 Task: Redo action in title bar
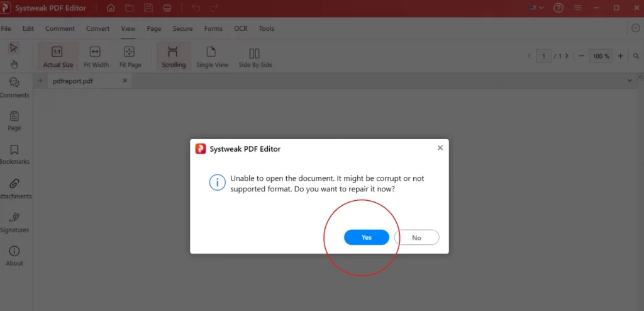(x=214, y=8)
